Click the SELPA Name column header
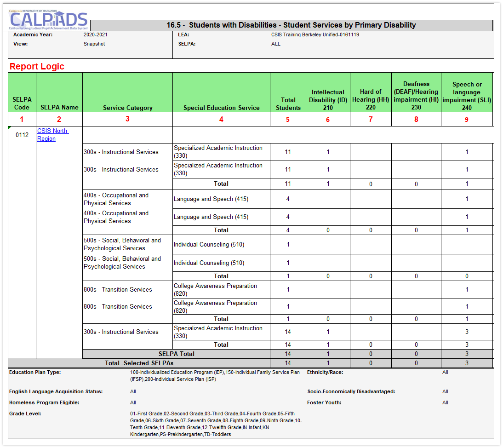 [x=59, y=107]
